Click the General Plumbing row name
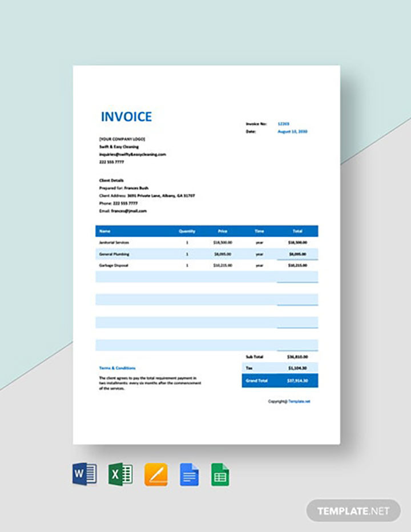 (114, 254)
